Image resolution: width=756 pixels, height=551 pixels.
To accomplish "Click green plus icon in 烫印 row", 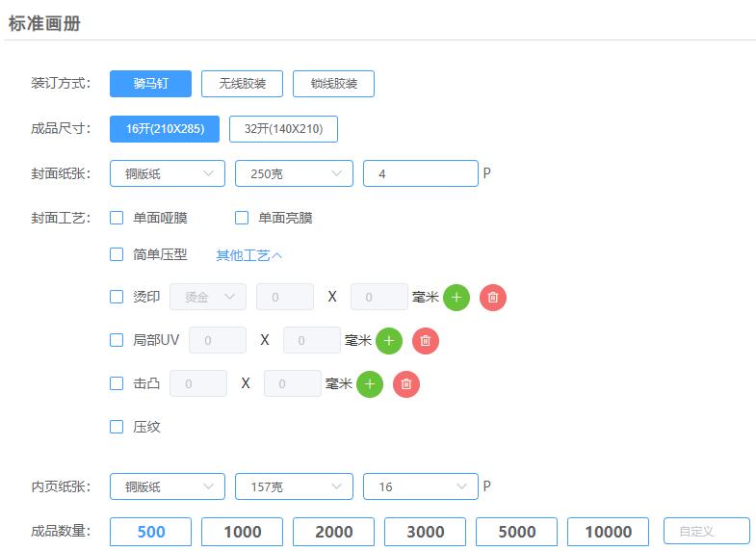I will [456, 297].
